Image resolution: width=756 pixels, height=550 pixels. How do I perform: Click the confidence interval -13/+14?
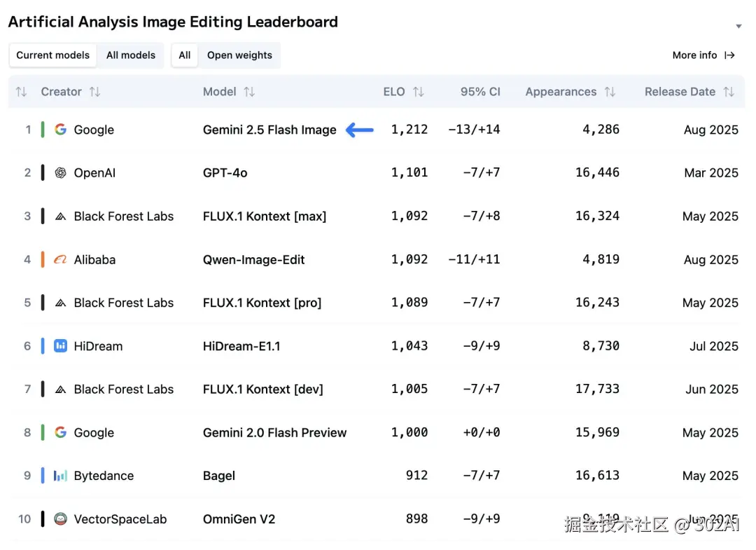click(x=475, y=130)
